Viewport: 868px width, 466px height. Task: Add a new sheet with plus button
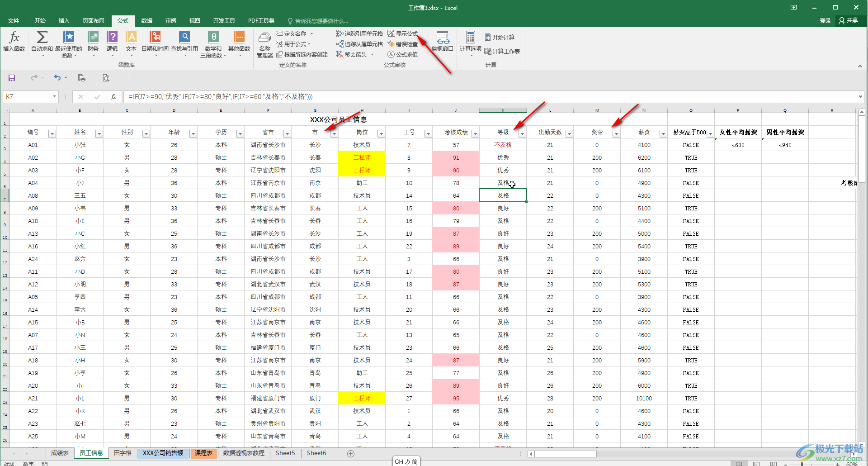coord(351,453)
